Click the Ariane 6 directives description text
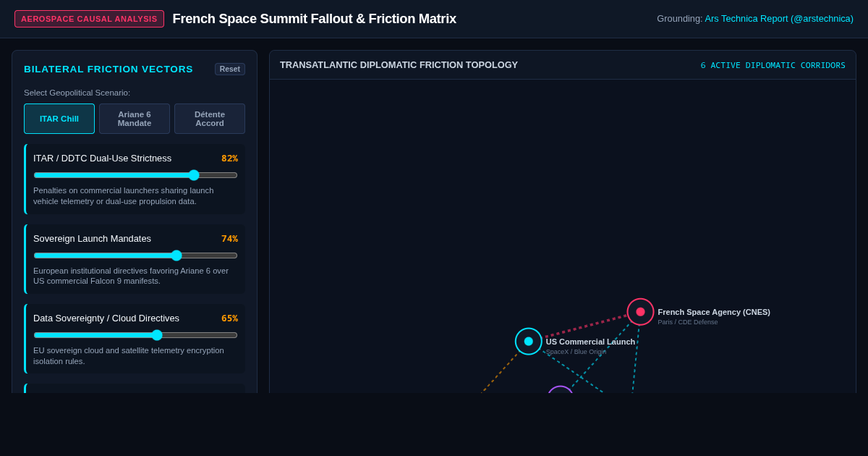 [x=131, y=276]
